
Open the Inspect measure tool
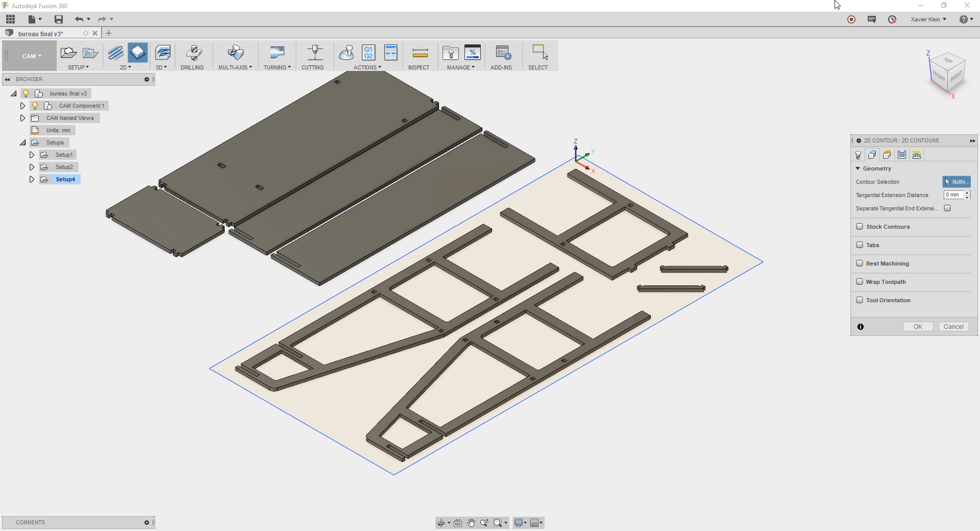click(x=420, y=53)
